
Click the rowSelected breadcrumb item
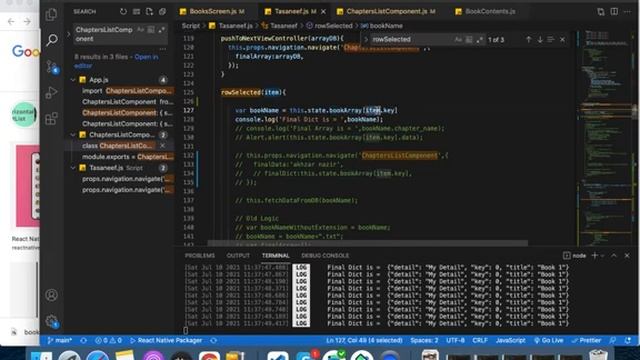333,26
